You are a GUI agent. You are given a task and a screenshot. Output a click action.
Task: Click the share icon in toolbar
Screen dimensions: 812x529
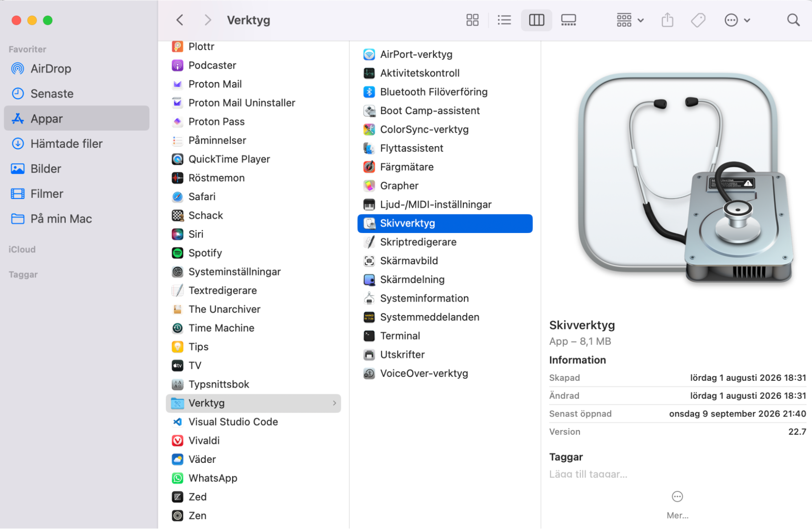(667, 20)
